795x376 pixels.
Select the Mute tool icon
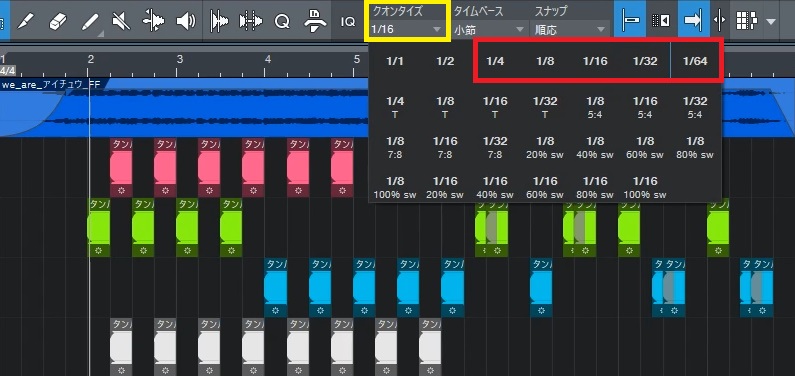click(x=121, y=20)
